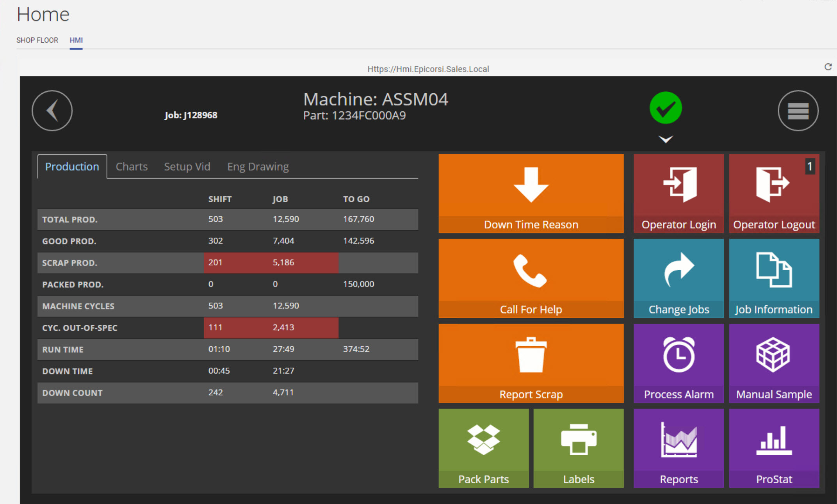Select the PACKED PROD. row label

(x=73, y=285)
